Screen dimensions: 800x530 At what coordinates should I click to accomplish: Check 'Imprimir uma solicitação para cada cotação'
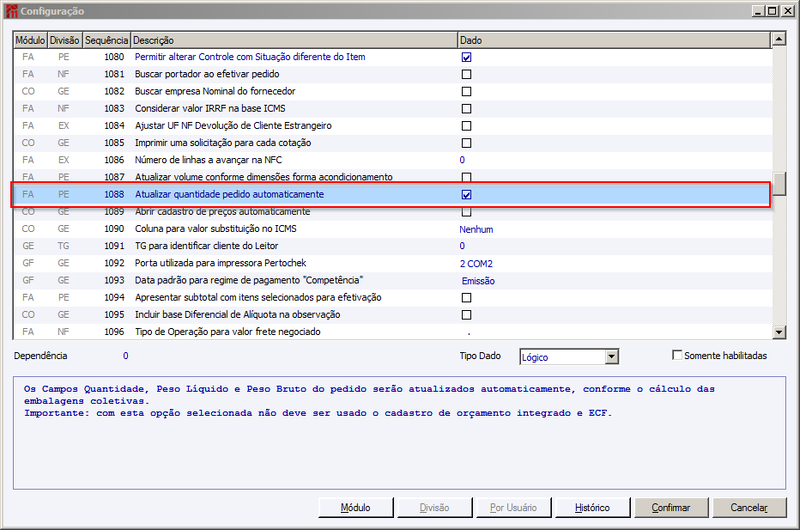466,143
